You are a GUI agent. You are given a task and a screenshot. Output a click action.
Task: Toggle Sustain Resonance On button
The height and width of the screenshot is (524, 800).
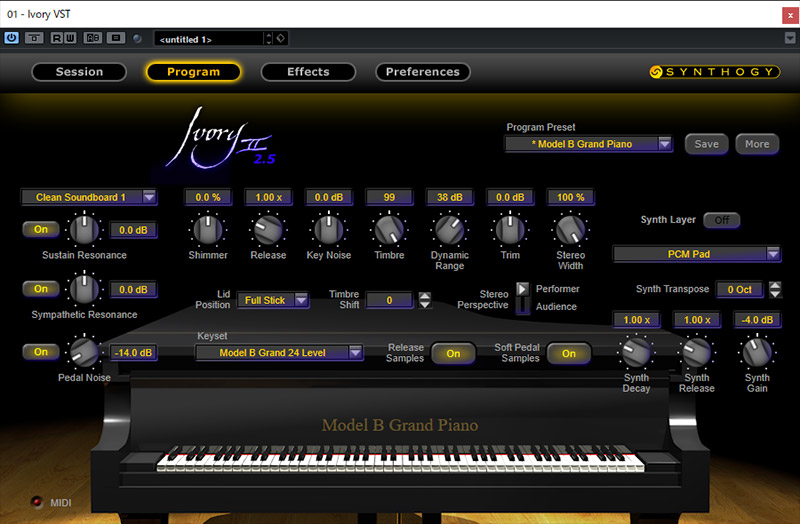pyautogui.click(x=41, y=230)
